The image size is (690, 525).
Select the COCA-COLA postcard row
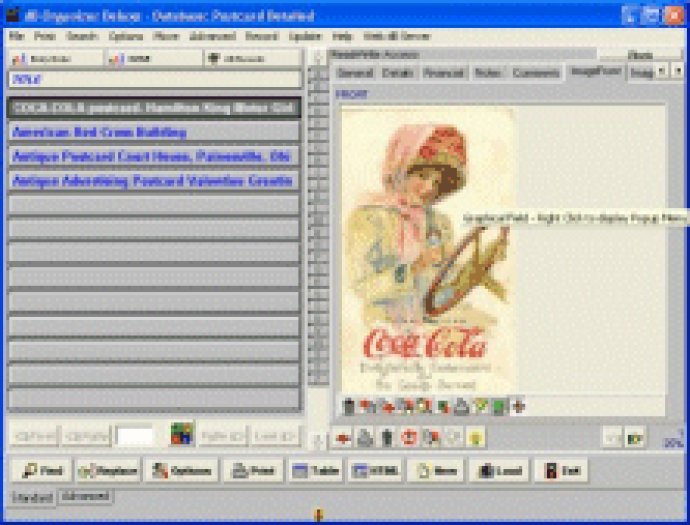click(x=154, y=108)
